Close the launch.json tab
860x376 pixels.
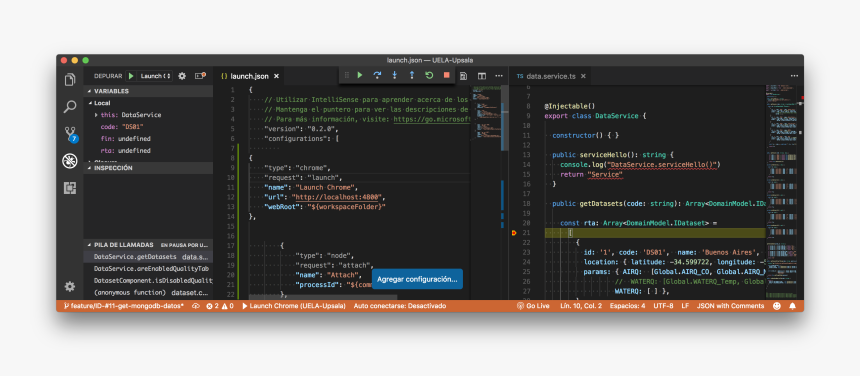point(276,76)
